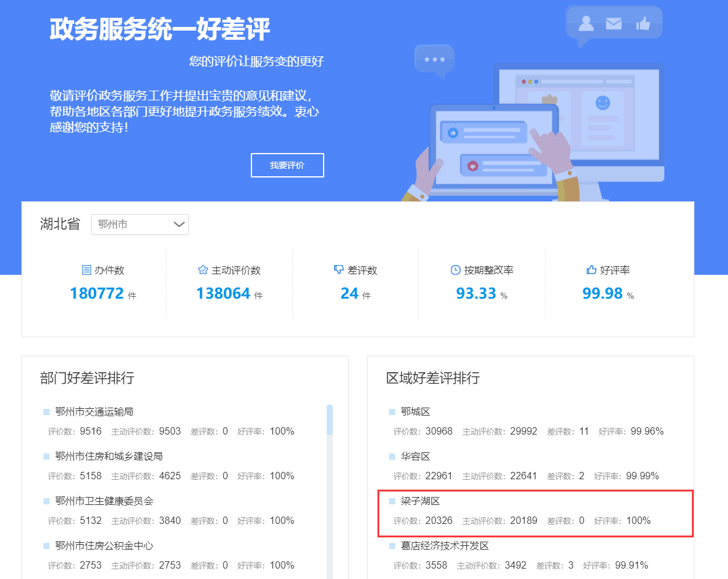Image resolution: width=728 pixels, height=579 pixels.
Task: Click the dropdown chevron arrow beside 鄂州市
Action: 179,225
